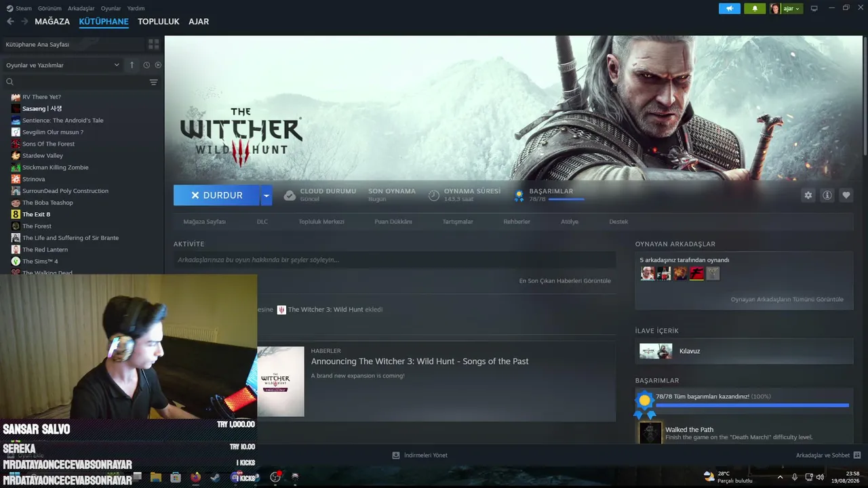The height and width of the screenshot is (488, 868).
Task: Expand the Oyunlar ve Yazılımlar dropdown
Action: pyautogui.click(x=62, y=65)
